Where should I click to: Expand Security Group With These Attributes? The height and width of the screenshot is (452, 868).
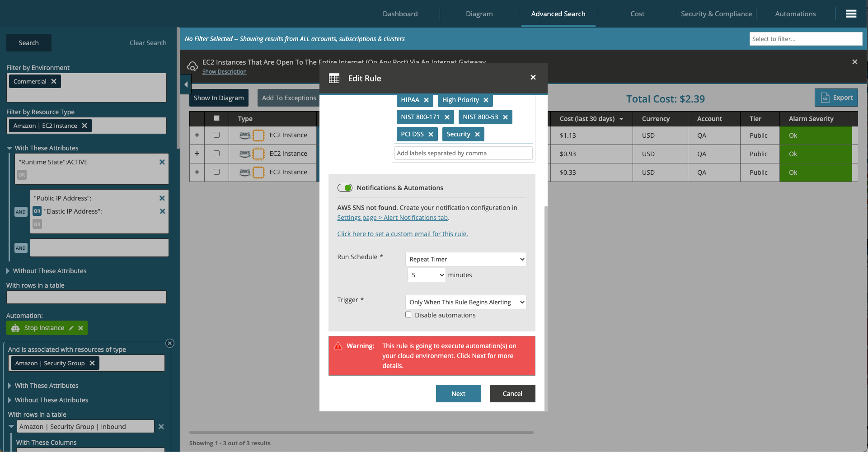(10, 386)
